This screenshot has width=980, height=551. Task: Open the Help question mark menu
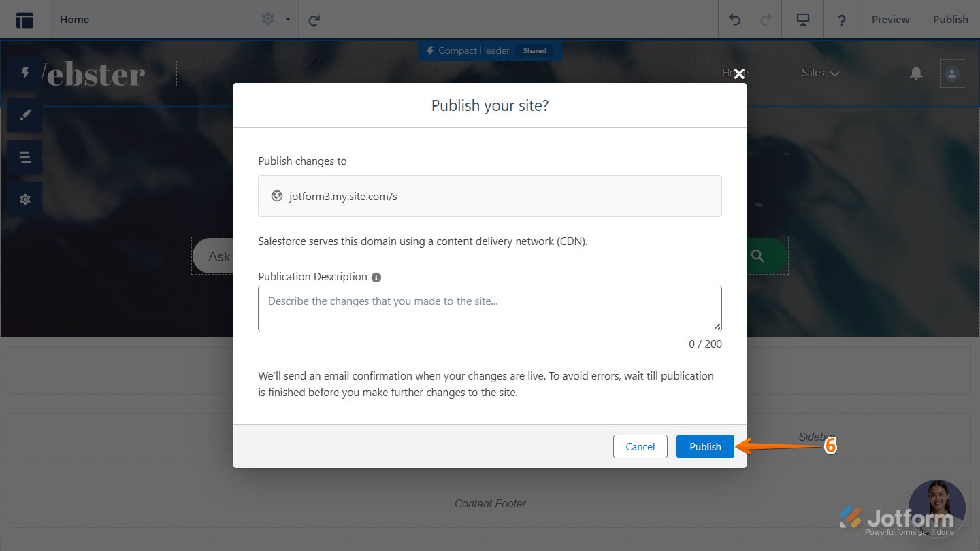(842, 20)
